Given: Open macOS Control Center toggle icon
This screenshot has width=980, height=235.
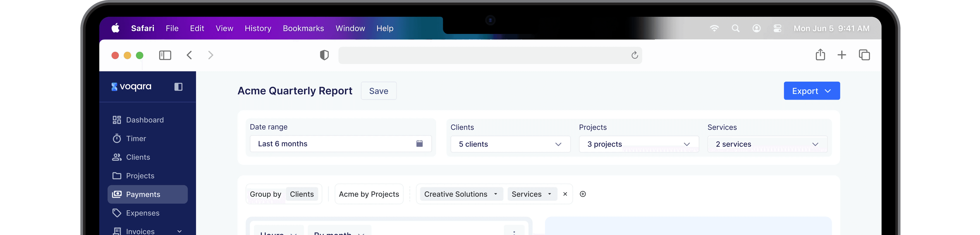Looking at the screenshot, I should pyautogui.click(x=777, y=28).
